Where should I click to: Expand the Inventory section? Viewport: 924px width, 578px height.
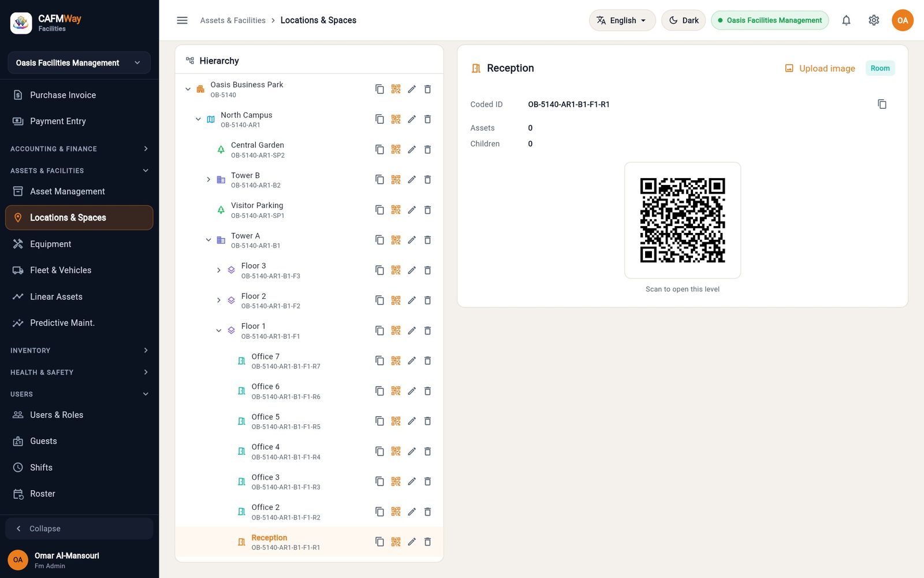point(79,350)
